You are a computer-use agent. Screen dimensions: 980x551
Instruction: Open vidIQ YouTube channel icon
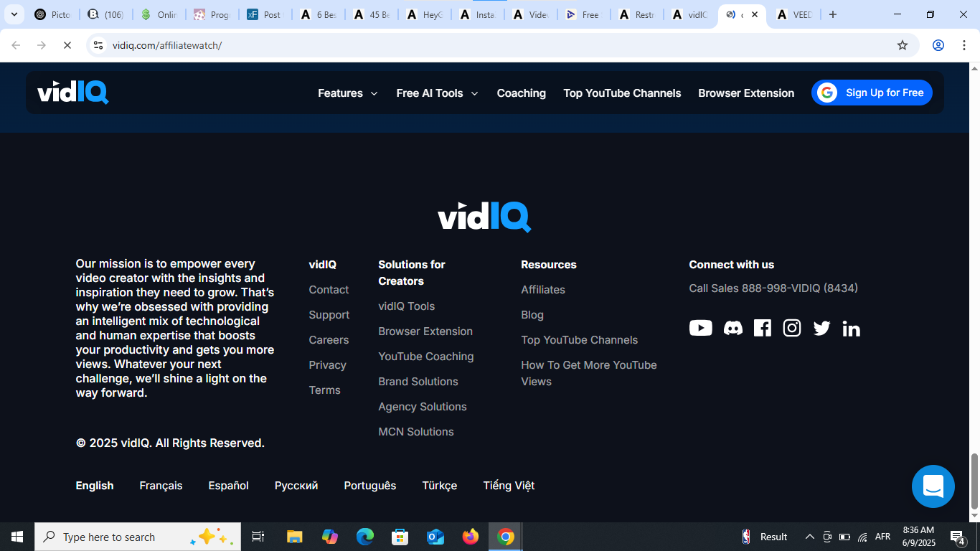coord(700,328)
